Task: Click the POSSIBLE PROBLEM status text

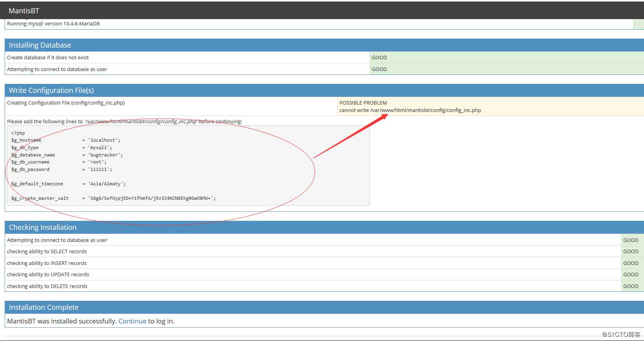Action: click(x=363, y=103)
